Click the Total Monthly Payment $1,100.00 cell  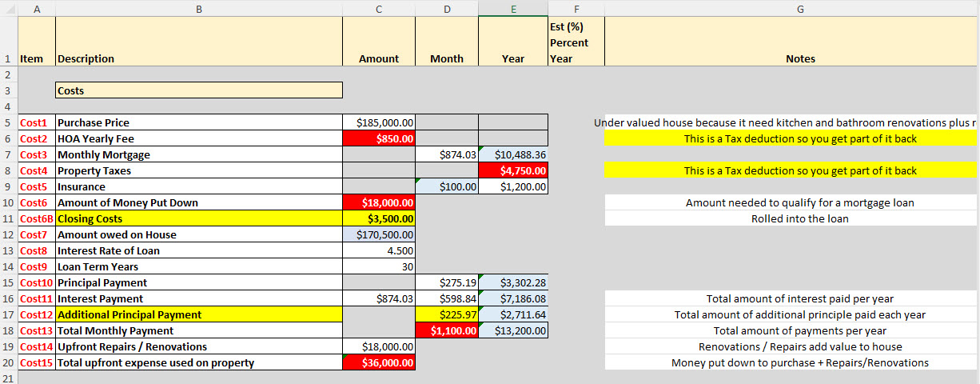click(x=447, y=330)
